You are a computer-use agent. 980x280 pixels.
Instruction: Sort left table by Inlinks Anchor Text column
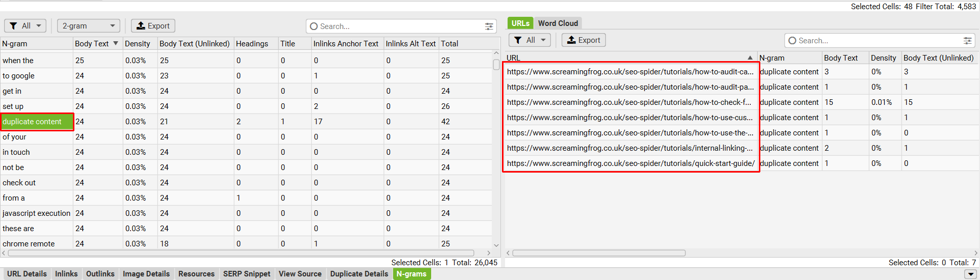click(348, 44)
